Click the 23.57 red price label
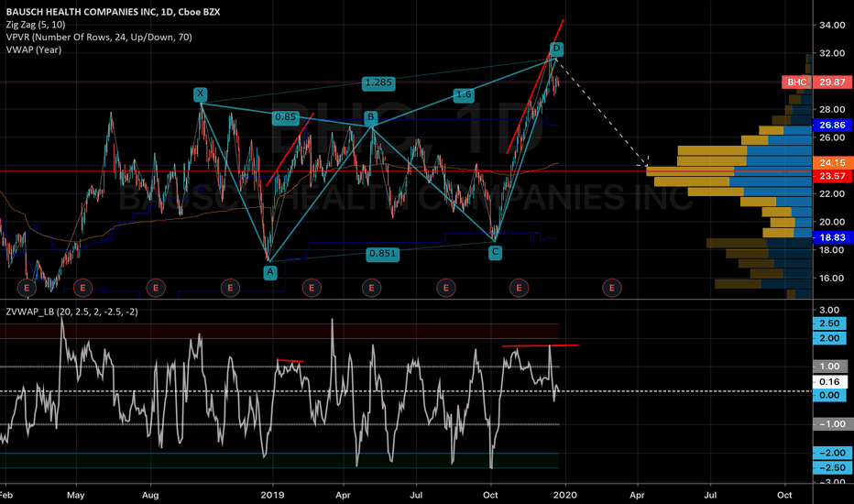The width and height of the screenshot is (854, 504). pyautogui.click(x=833, y=176)
